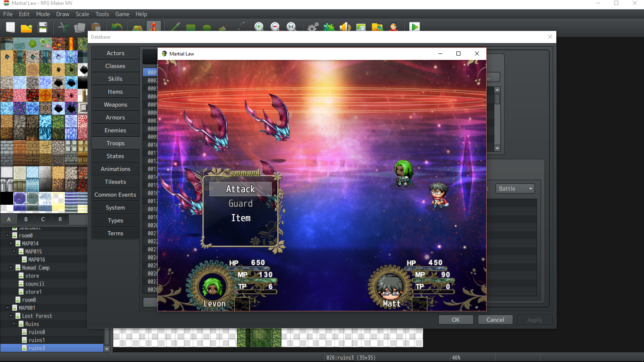The width and height of the screenshot is (644, 362).
Task: Select tileset tab B
Action: point(26,219)
